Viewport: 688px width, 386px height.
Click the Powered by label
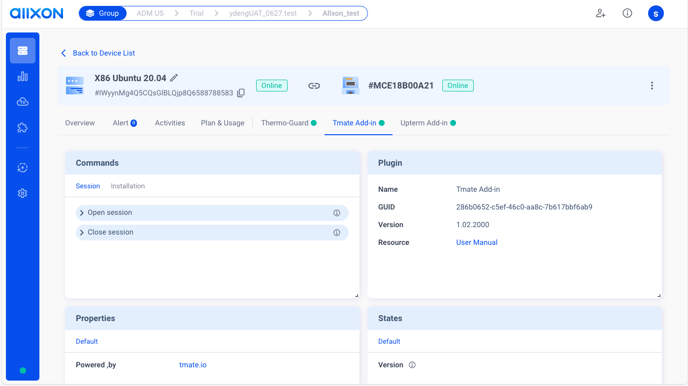click(96, 365)
